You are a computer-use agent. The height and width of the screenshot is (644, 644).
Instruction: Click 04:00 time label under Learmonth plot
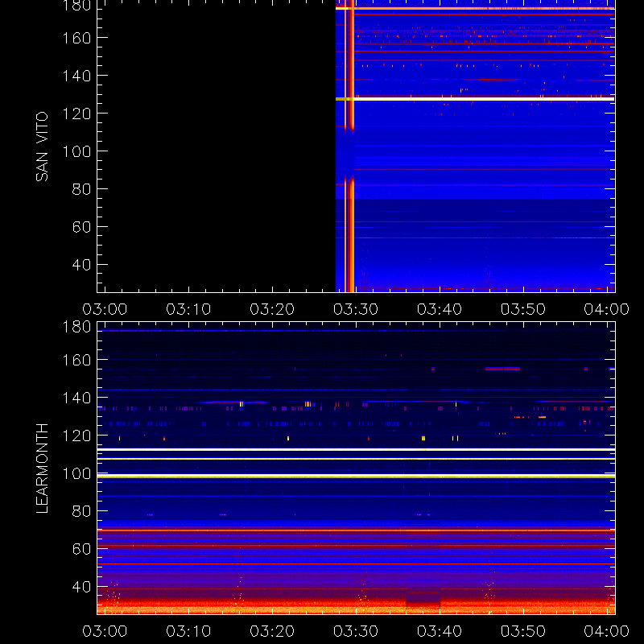(x=607, y=631)
